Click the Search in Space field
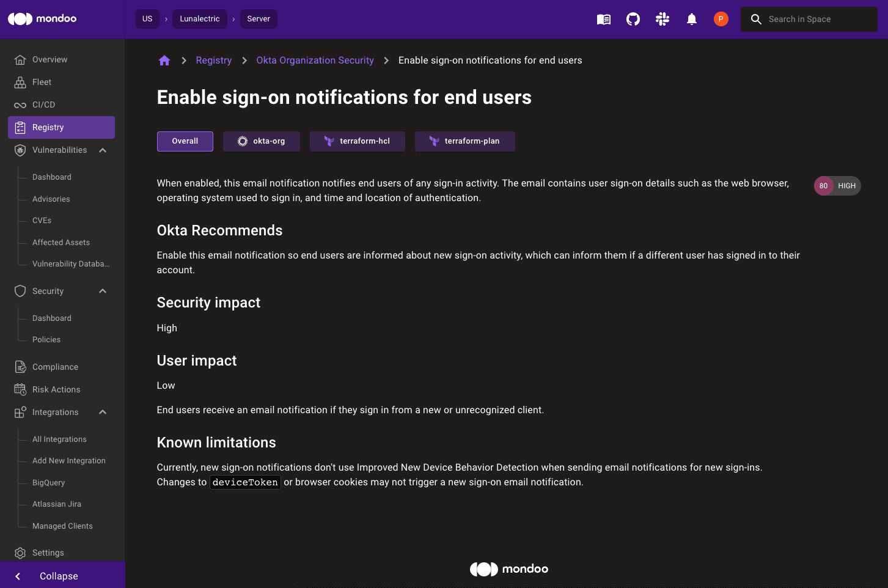The height and width of the screenshot is (588, 888). [816, 20]
